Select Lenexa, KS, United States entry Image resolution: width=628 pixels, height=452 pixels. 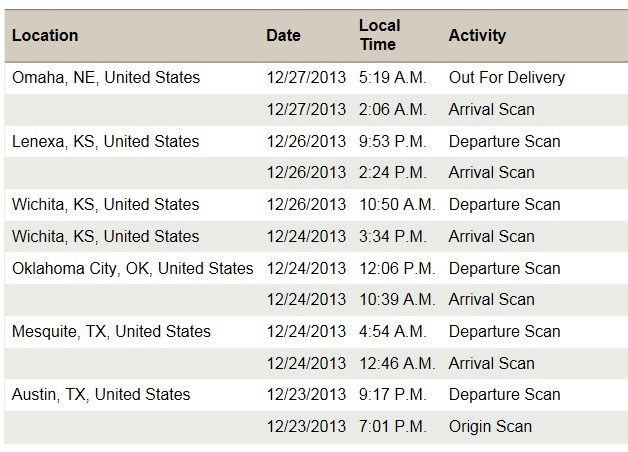tap(105, 141)
